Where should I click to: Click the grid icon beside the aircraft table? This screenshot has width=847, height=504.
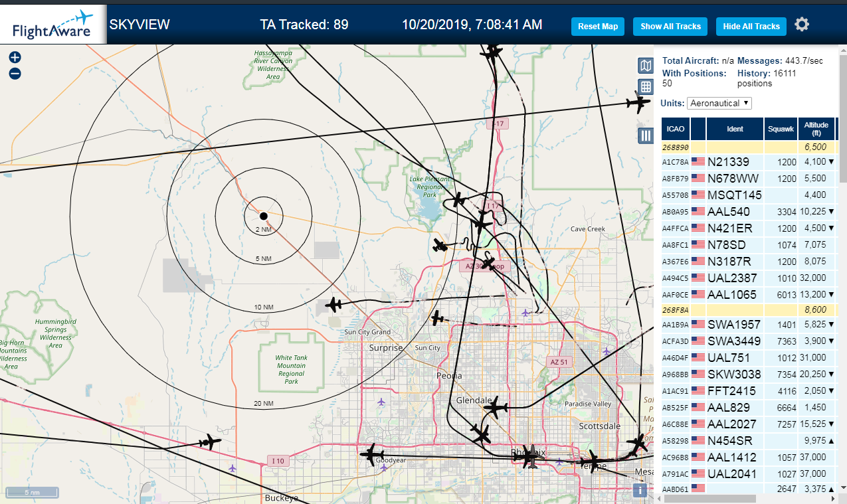tap(645, 87)
